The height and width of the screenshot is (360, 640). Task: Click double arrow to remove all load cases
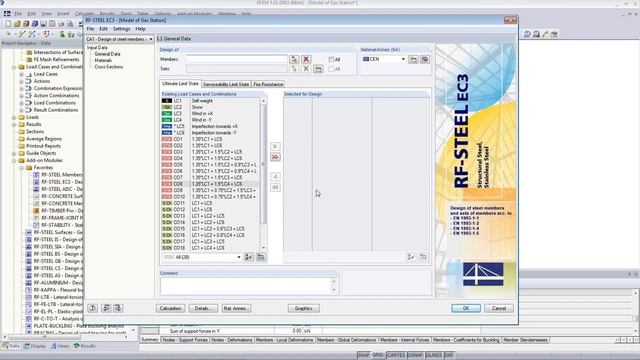pyautogui.click(x=275, y=187)
